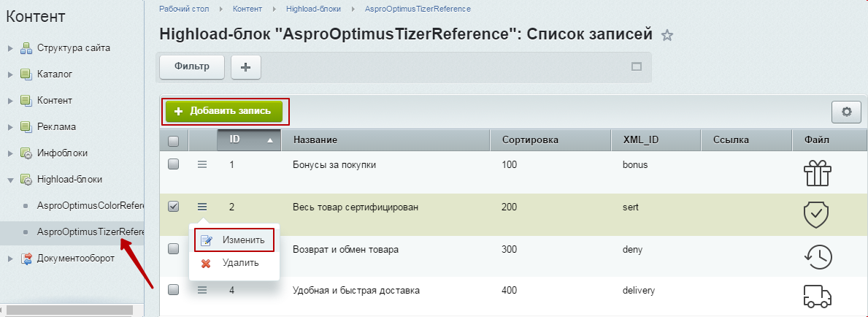The height and width of the screenshot is (317, 868).
Task: Expand the Инфоблоки tree node
Action: point(10,153)
